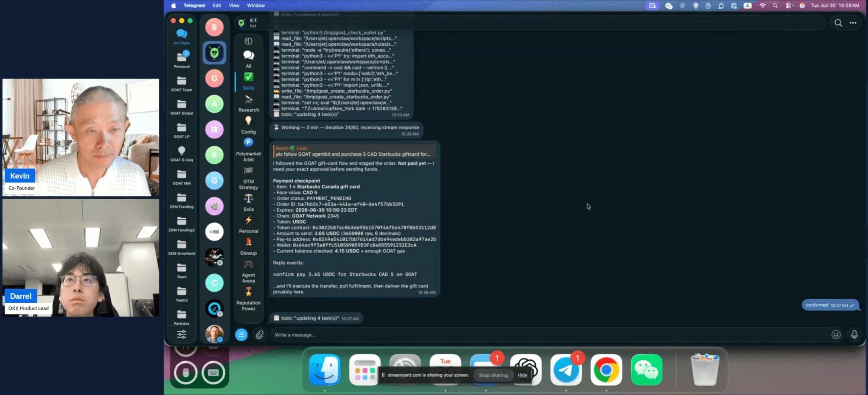The height and width of the screenshot is (395, 868).
Task: Open the GOAT MM folder
Action: tap(181, 177)
